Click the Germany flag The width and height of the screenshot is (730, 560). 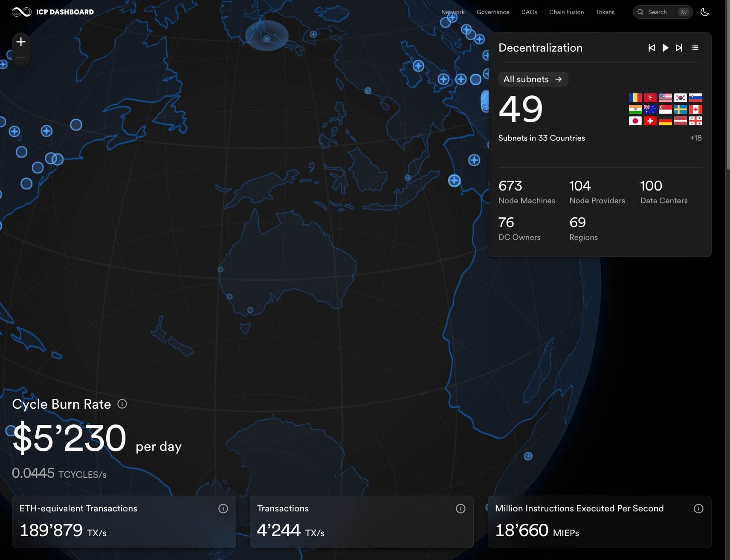click(665, 121)
